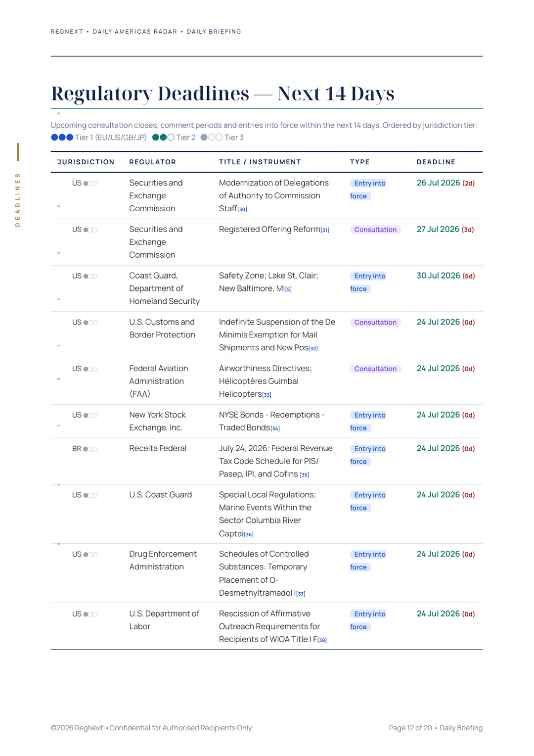Viewport: 534px width, 756px height.
Task: Open footnote reference [33]
Action: pos(267,395)
